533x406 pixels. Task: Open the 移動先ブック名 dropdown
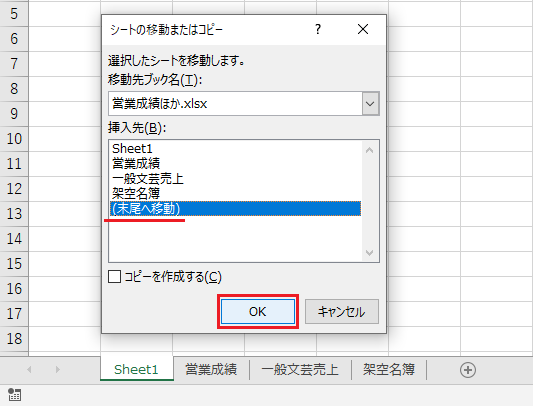[x=370, y=104]
